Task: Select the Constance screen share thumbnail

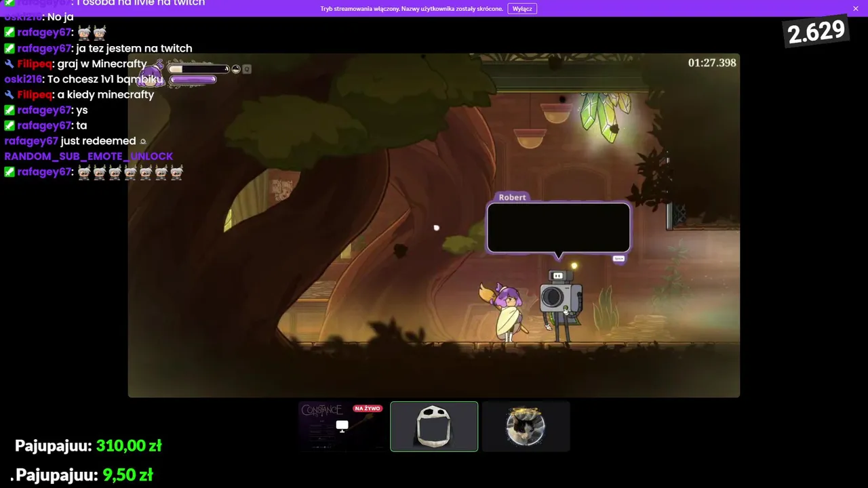Action: pos(342,426)
